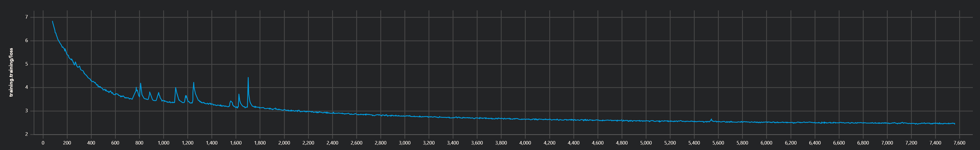Click the x-axis tick label 400
Image resolution: width=980 pixels, height=150 pixels.
click(x=91, y=143)
